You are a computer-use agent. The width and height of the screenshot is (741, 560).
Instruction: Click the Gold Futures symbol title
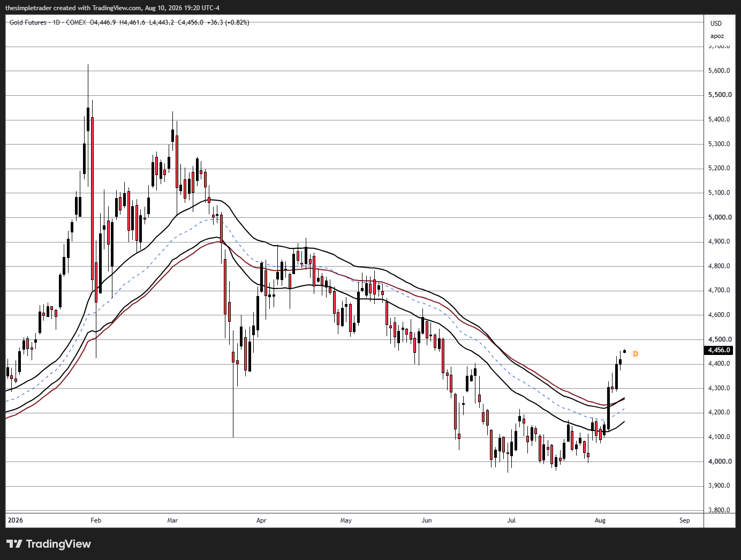click(28, 22)
